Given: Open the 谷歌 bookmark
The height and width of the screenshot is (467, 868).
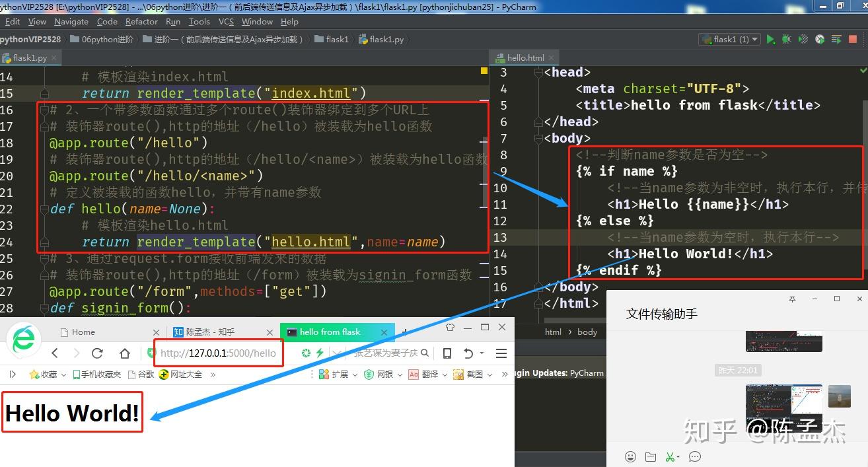Looking at the screenshot, I should point(141,375).
